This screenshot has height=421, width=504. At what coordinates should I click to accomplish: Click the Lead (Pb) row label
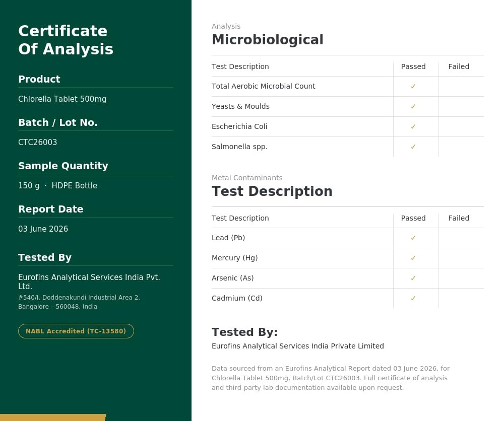(228, 238)
